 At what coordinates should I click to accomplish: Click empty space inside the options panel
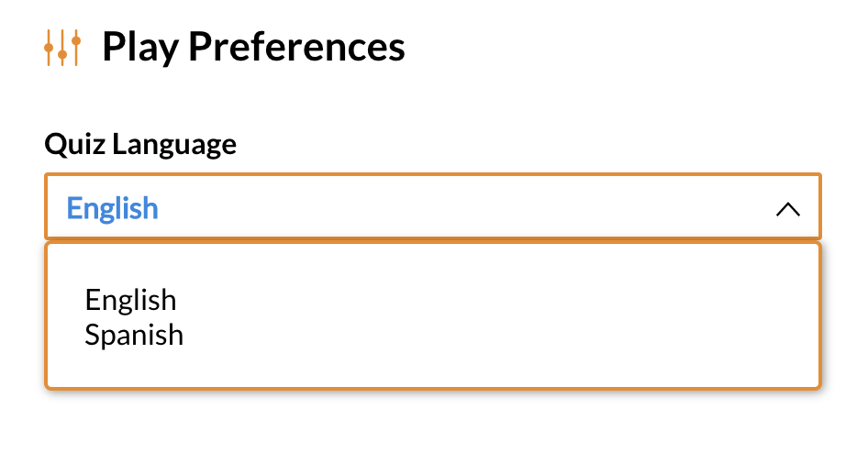(x=498, y=317)
